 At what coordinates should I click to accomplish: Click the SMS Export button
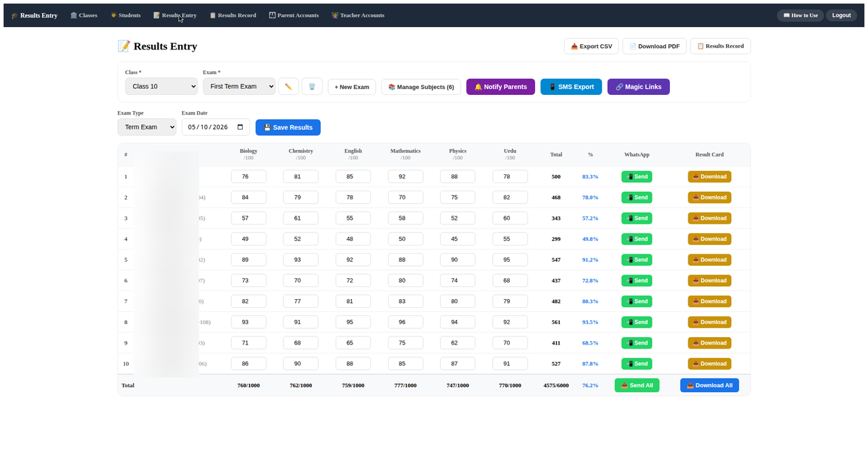(x=571, y=87)
